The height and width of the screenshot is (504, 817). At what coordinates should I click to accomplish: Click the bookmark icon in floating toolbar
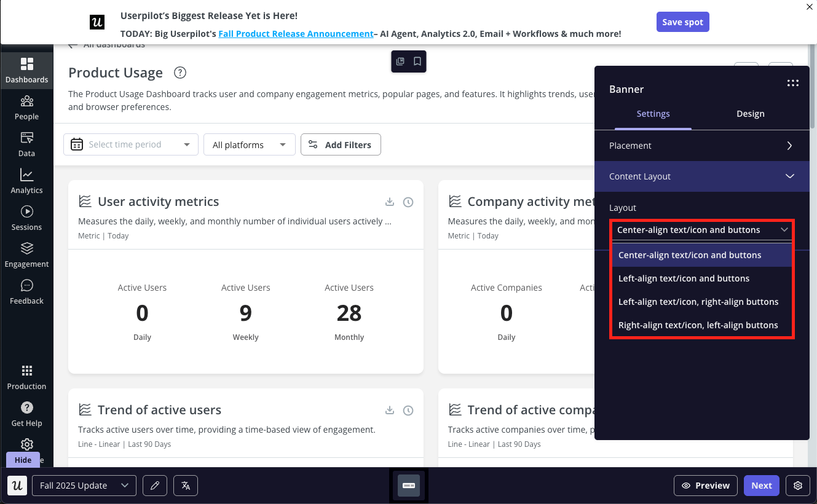click(x=417, y=61)
